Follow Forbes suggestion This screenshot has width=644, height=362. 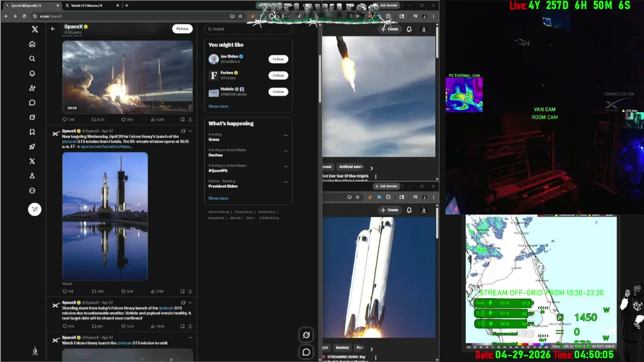[x=278, y=75]
